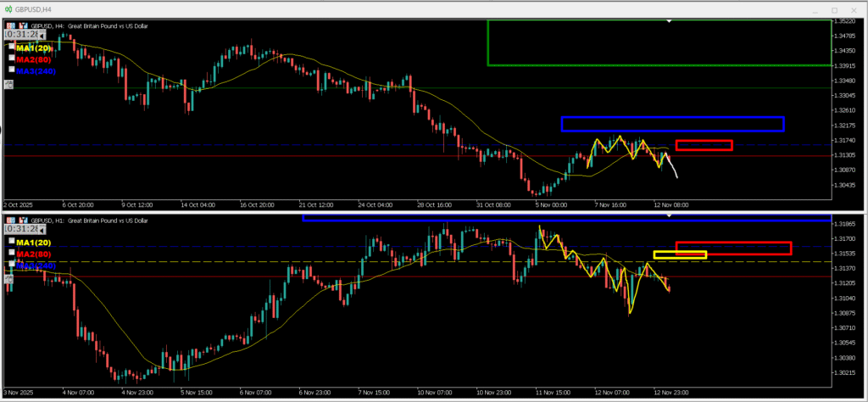This screenshot has width=868, height=402.
Task: Click the second small icon before the H4 chart title
Action: [x=22, y=25]
